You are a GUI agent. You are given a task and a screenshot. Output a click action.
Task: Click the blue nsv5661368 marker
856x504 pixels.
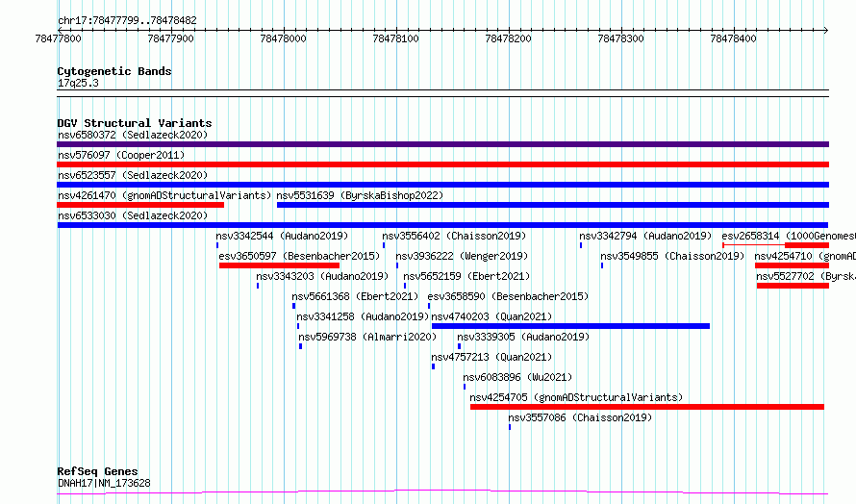point(293,306)
